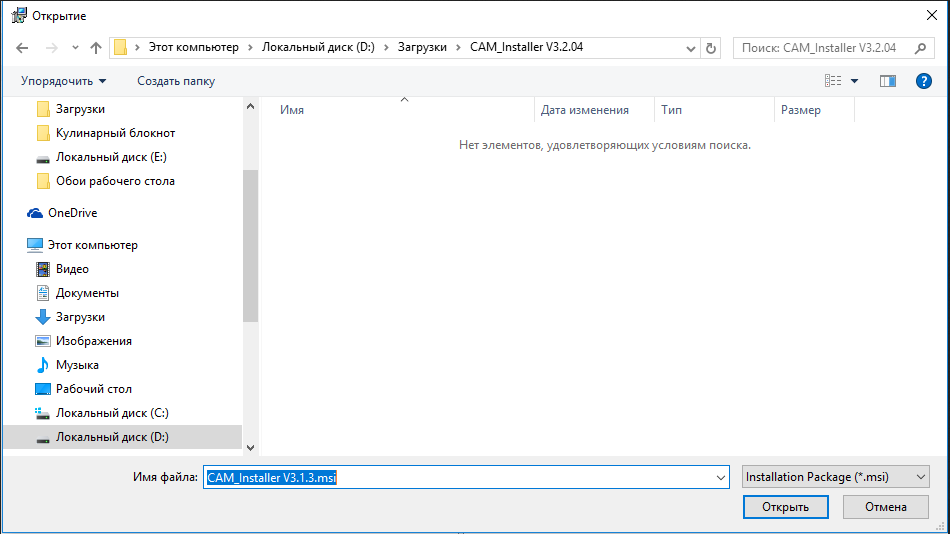Click the search CAM_Installer V3.2.04 field
This screenshot has height=534, width=950.
825,48
